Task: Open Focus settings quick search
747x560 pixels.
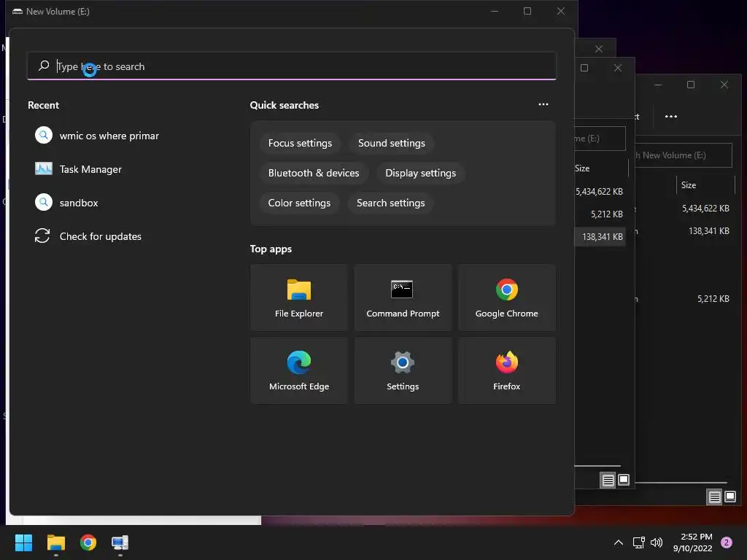Action: pos(300,144)
